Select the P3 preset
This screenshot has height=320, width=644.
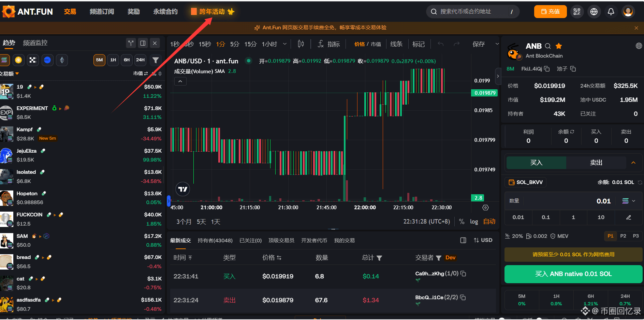(636, 236)
